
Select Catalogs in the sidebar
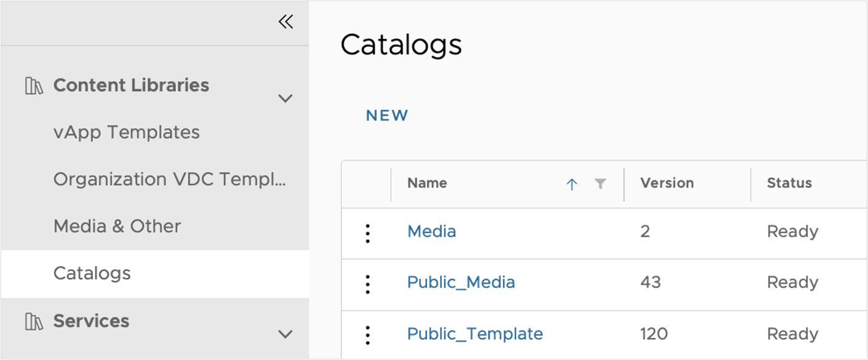tap(154, 274)
